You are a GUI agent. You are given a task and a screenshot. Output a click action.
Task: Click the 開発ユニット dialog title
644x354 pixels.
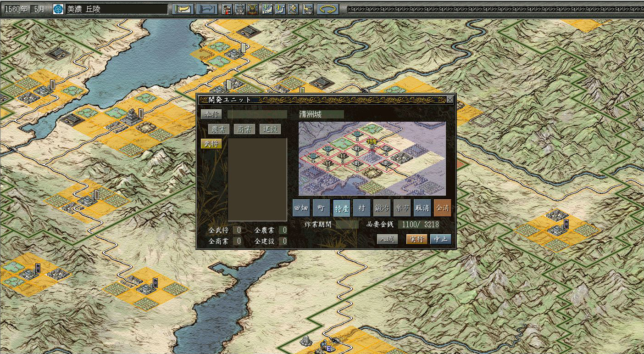click(x=230, y=100)
